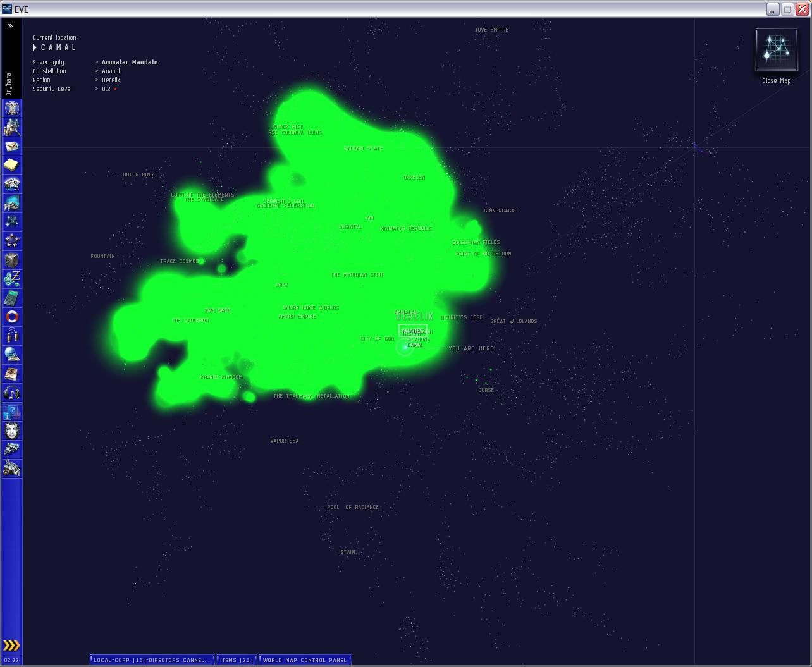Select the Outer Ring region label

click(x=138, y=174)
